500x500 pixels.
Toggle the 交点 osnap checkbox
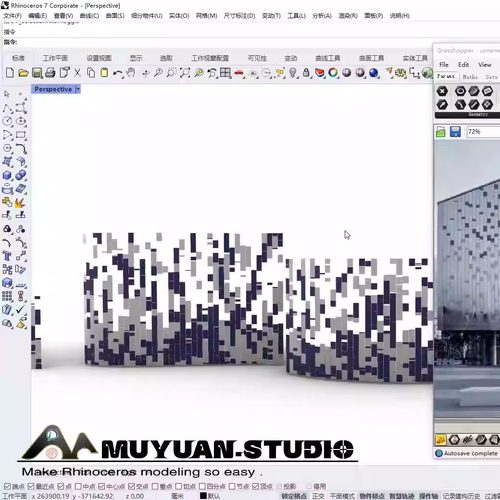point(132,486)
